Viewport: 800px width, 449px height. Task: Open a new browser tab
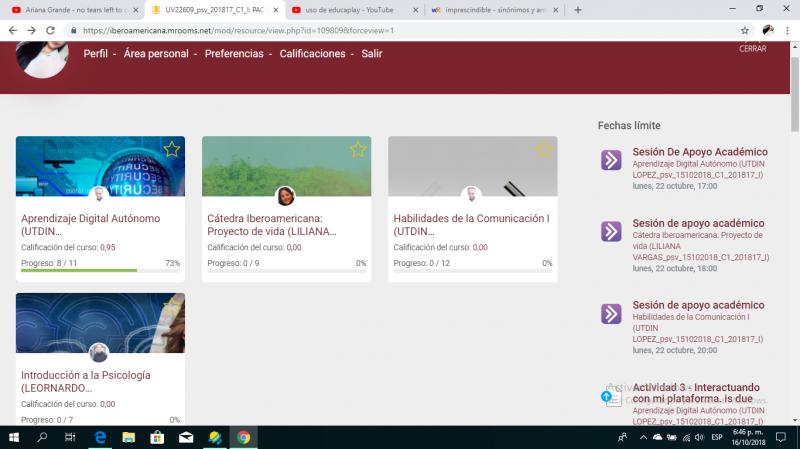pos(578,10)
